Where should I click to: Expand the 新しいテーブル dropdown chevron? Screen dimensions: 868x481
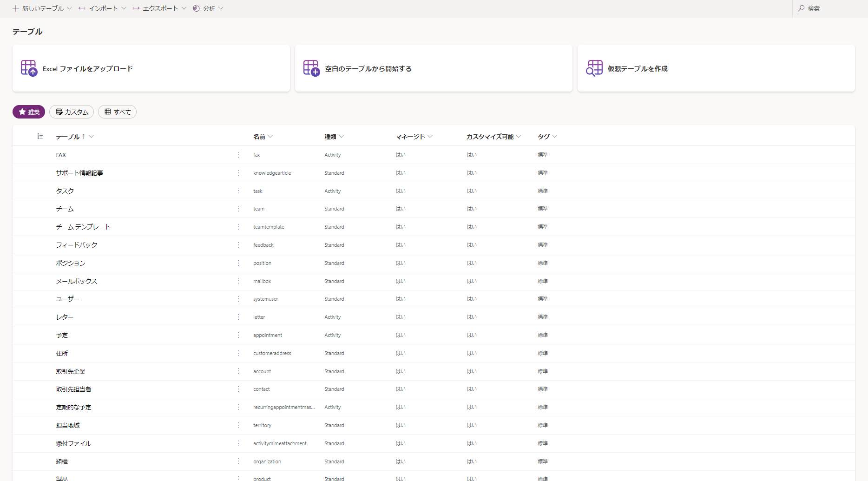coord(70,8)
